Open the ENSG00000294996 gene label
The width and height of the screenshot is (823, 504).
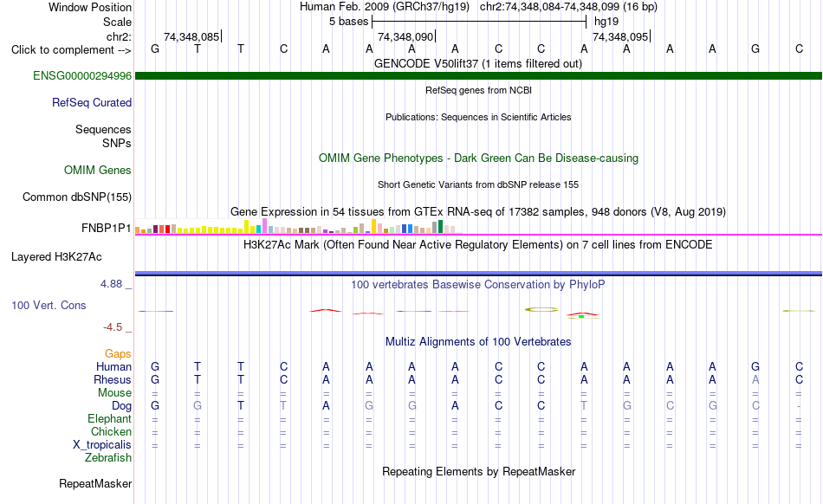pos(82,76)
